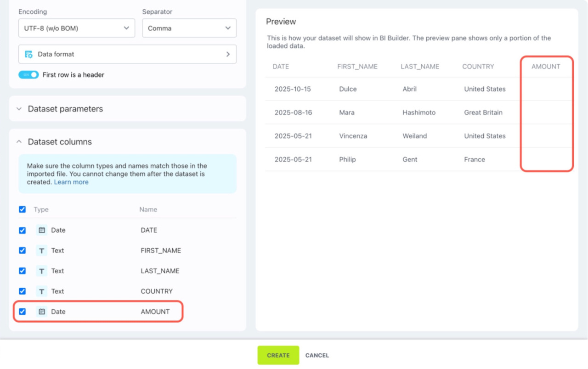
Task: Expand the Dataset parameters section
Action: tap(65, 109)
